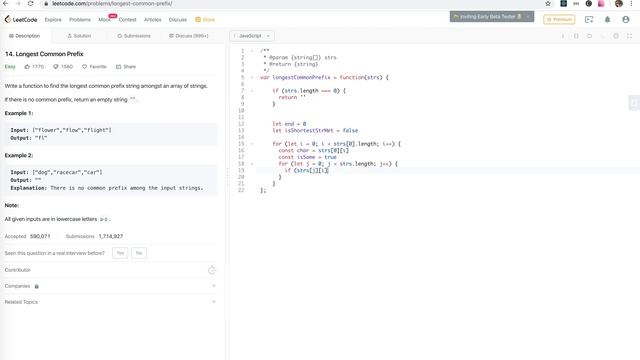This screenshot has height=360, width=640.
Task: Switch to the Description tab
Action: pyautogui.click(x=24, y=36)
